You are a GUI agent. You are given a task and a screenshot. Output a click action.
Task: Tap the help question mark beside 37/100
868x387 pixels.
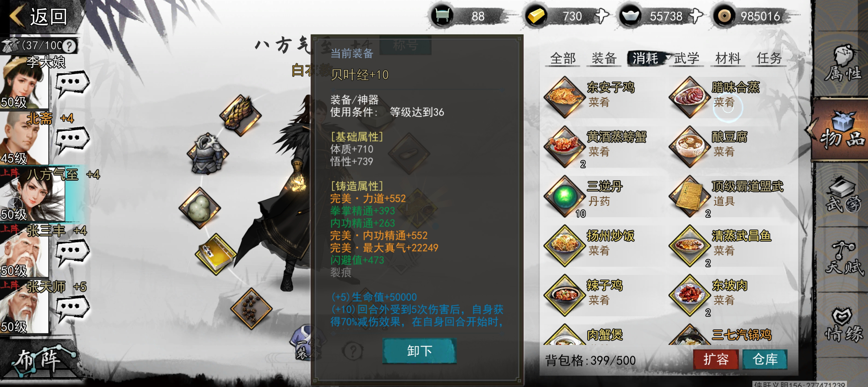69,46
